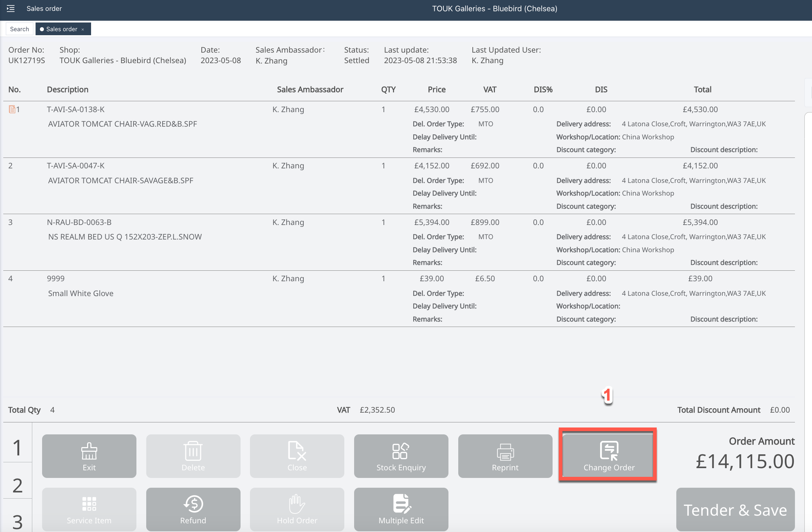Toggle the hamburger menu icon
Screen dimensions: 812x532
11,8
